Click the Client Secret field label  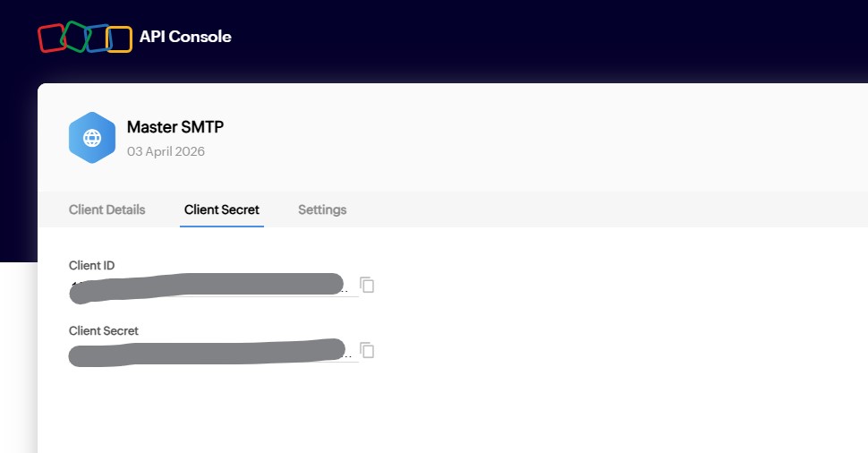pos(104,330)
